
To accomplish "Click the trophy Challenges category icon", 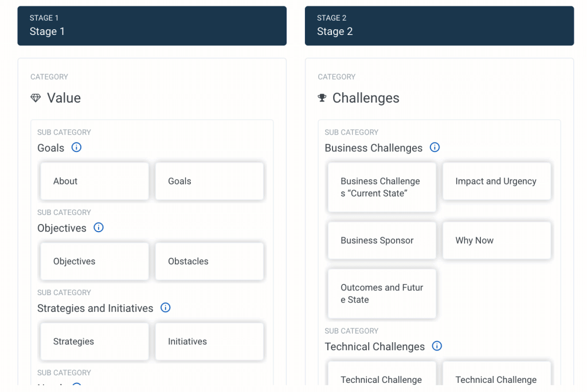I will pyautogui.click(x=322, y=98).
